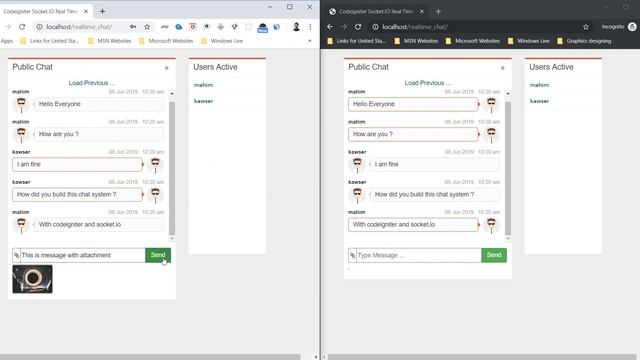The width and height of the screenshot is (640, 360).
Task: Go forward in the left browser
Action: pos(8,27)
